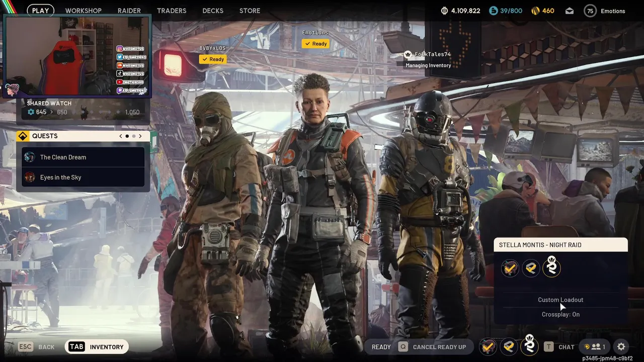Click the Emotions profile name

click(x=613, y=11)
